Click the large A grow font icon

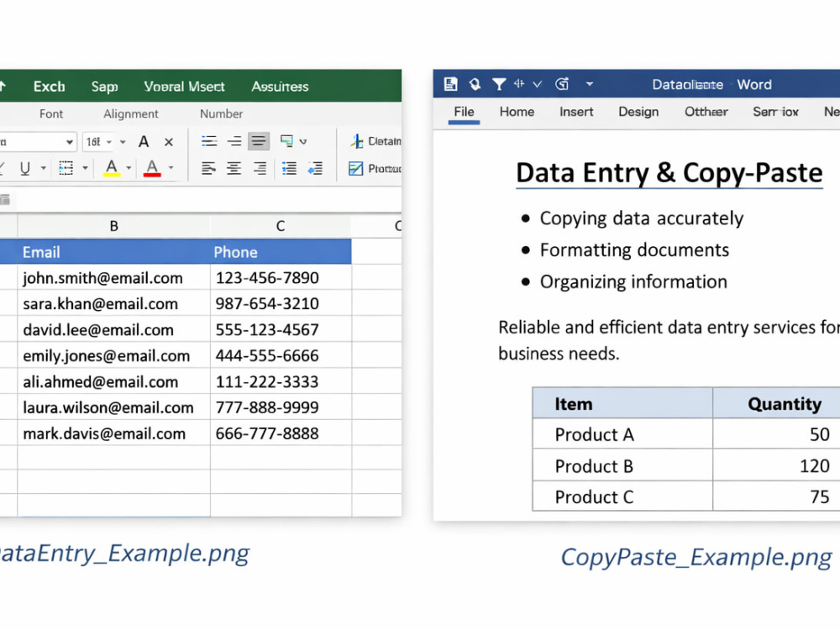[144, 142]
